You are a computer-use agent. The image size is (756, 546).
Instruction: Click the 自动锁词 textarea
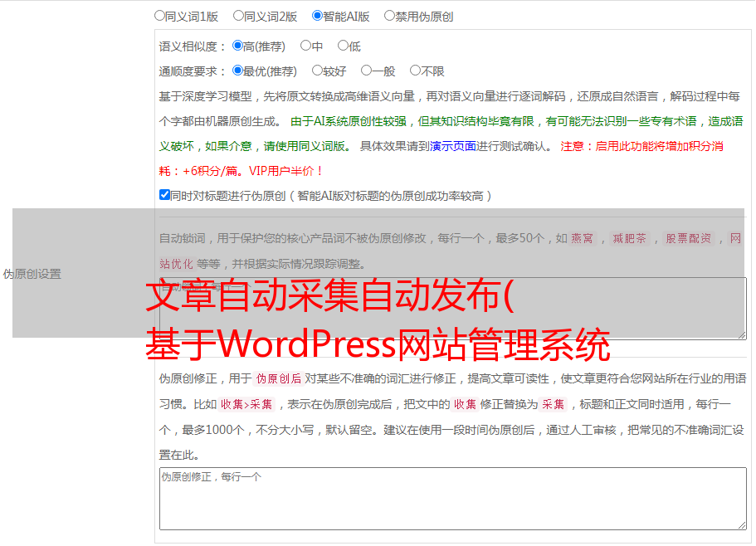pos(453,309)
